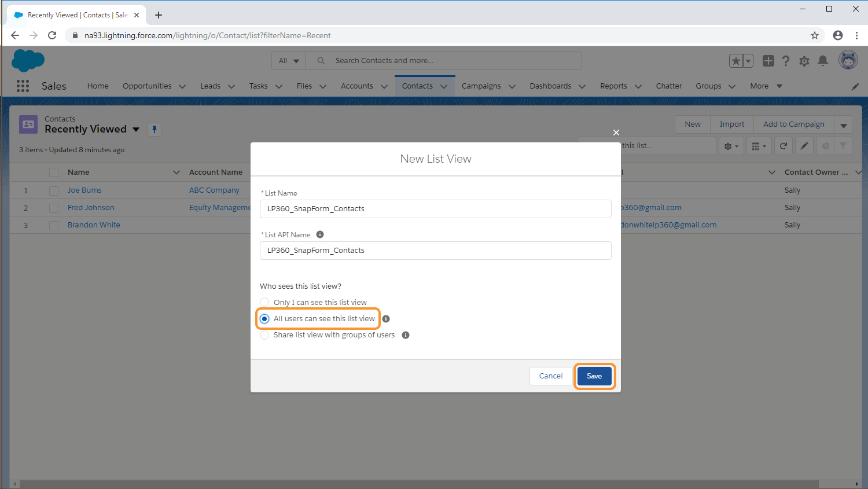Viewport: 868px width, 489px height.
Task: Click the List API Name input field
Action: [436, 251]
